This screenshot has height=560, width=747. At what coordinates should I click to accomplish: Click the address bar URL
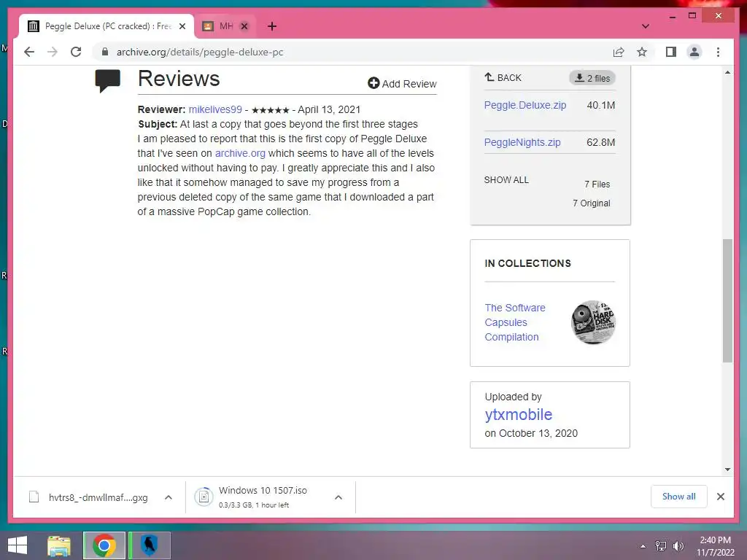point(200,52)
